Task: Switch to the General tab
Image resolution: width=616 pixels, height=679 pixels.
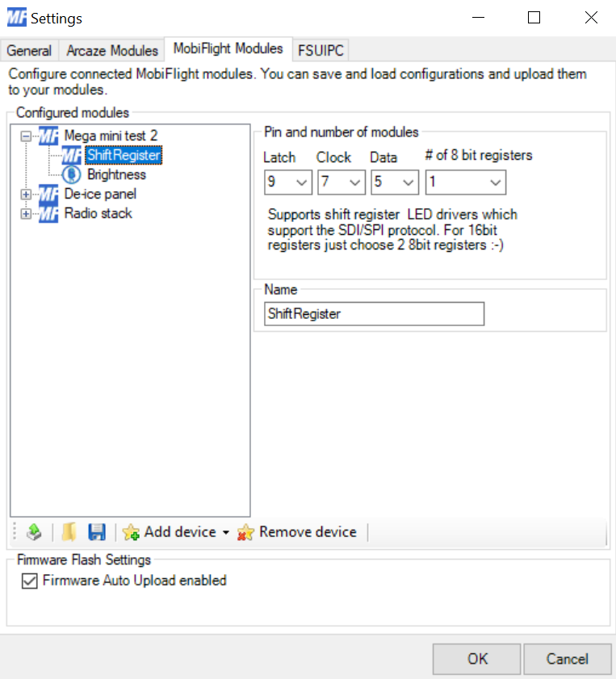Action: click(29, 51)
